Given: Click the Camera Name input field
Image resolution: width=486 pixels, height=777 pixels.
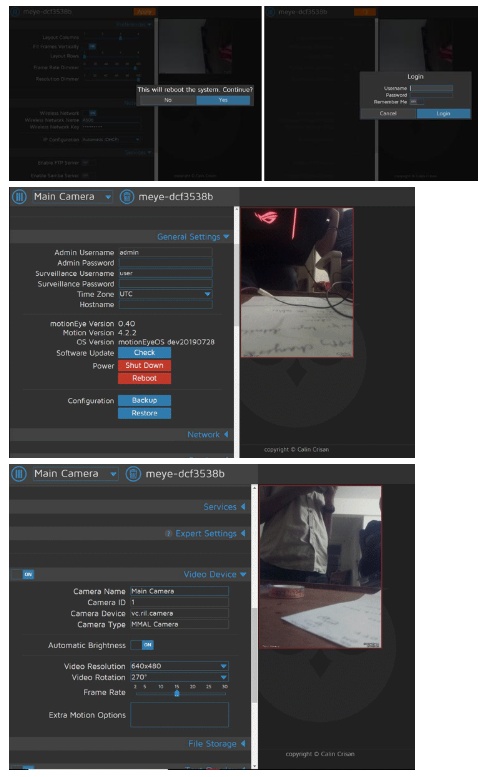Looking at the screenshot, I should [x=179, y=591].
